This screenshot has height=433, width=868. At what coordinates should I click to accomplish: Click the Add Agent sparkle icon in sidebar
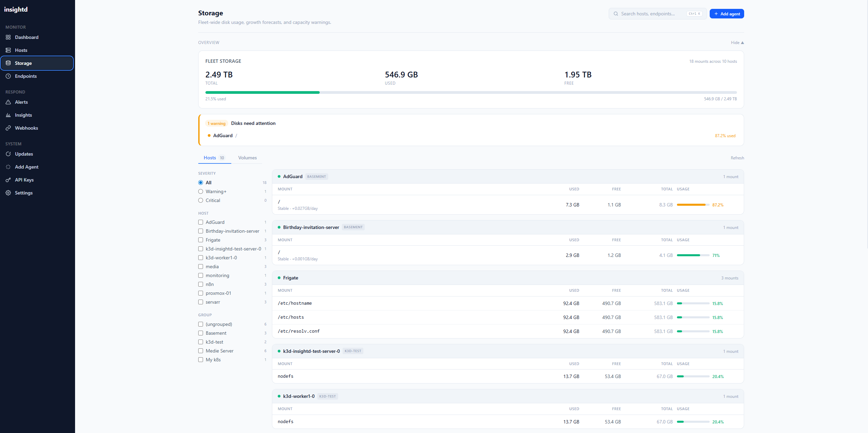(x=8, y=167)
